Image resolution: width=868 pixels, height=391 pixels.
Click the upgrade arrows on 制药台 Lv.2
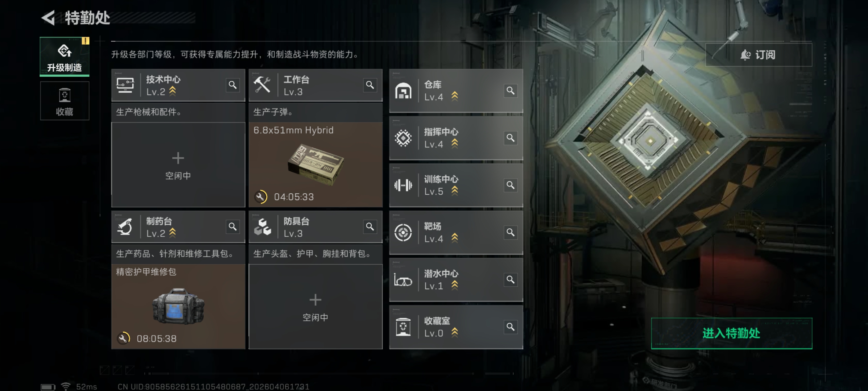click(173, 233)
